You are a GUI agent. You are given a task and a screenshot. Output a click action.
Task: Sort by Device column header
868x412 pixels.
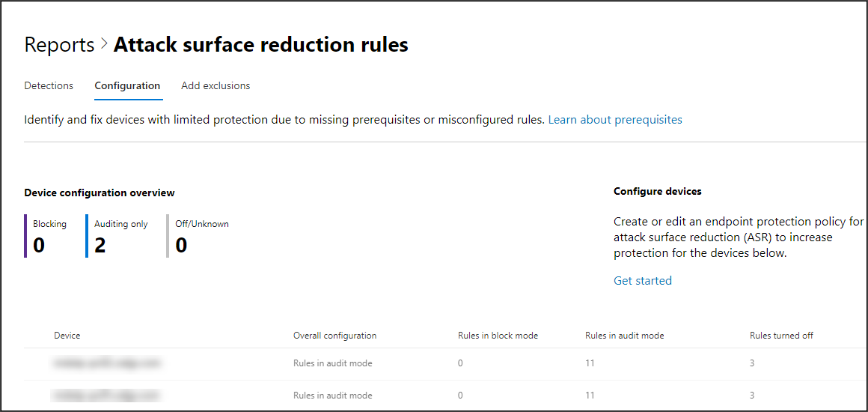pos(67,336)
